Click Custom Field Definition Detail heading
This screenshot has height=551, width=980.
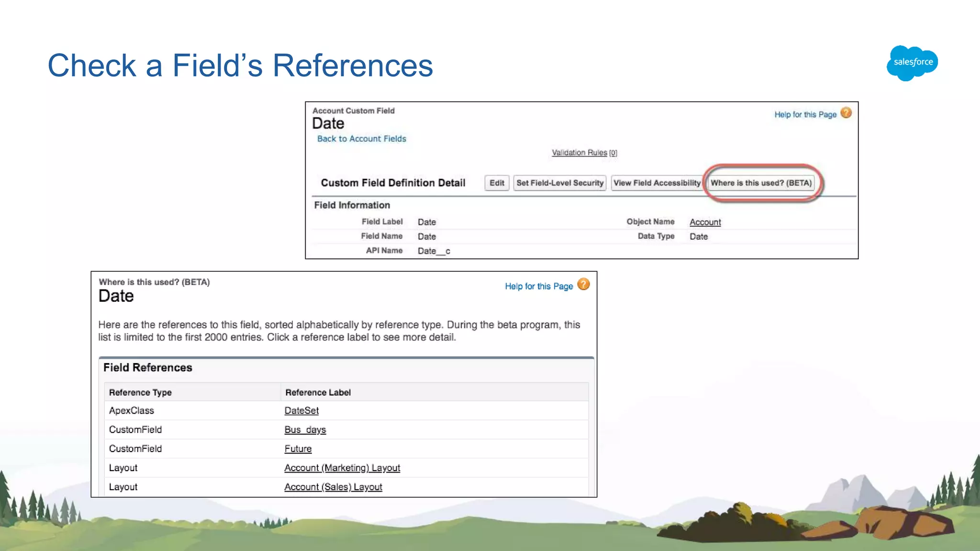point(393,183)
